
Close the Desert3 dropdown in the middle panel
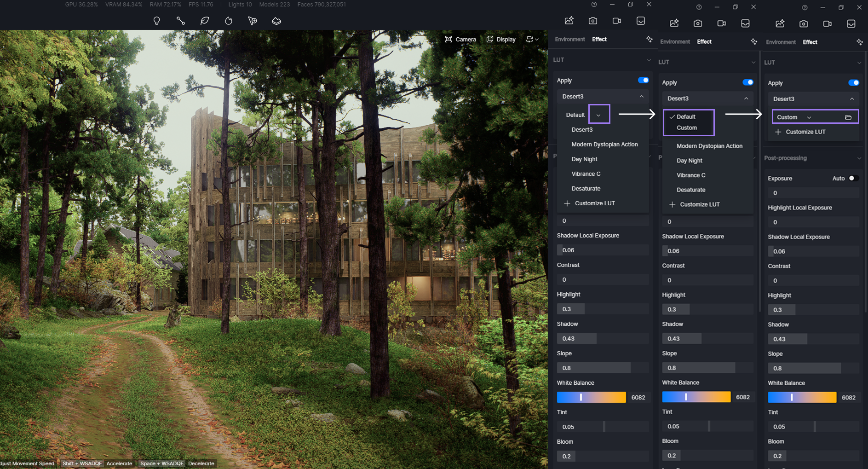pos(746,98)
